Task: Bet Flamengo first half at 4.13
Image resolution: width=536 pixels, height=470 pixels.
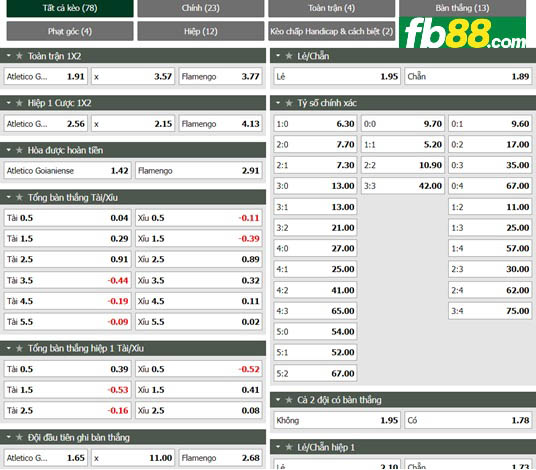Action: (220, 123)
